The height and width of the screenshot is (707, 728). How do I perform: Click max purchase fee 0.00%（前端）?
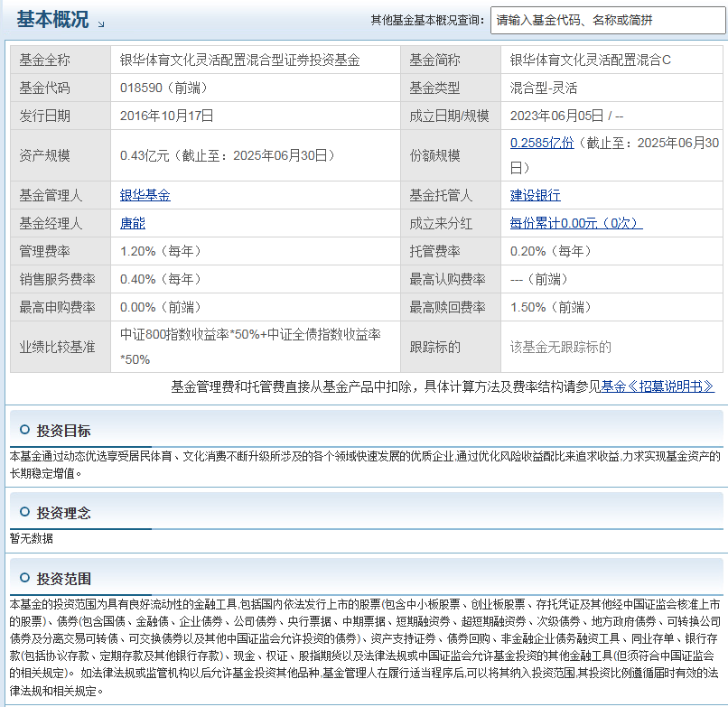[160, 307]
